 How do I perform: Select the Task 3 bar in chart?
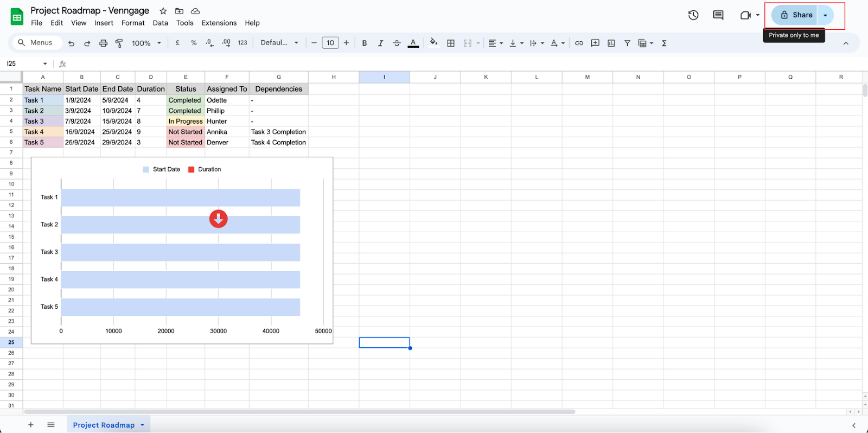coord(181,252)
